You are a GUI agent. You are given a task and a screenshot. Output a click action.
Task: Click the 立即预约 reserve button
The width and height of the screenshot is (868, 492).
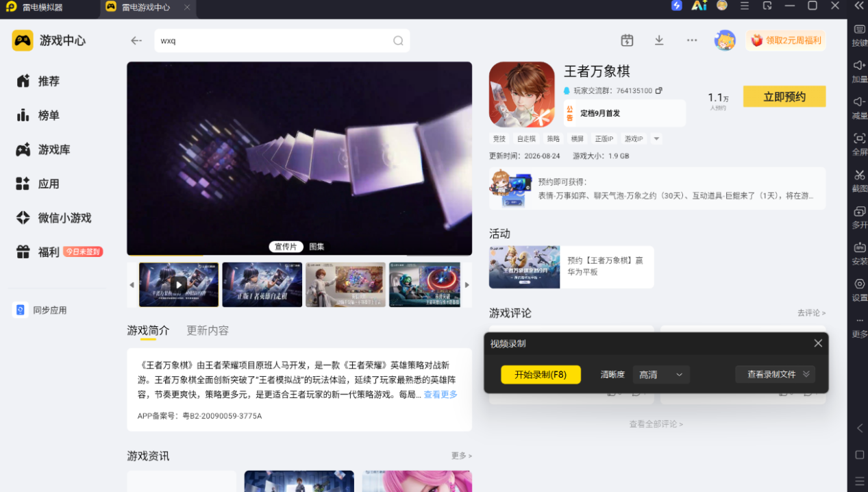[784, 97]
